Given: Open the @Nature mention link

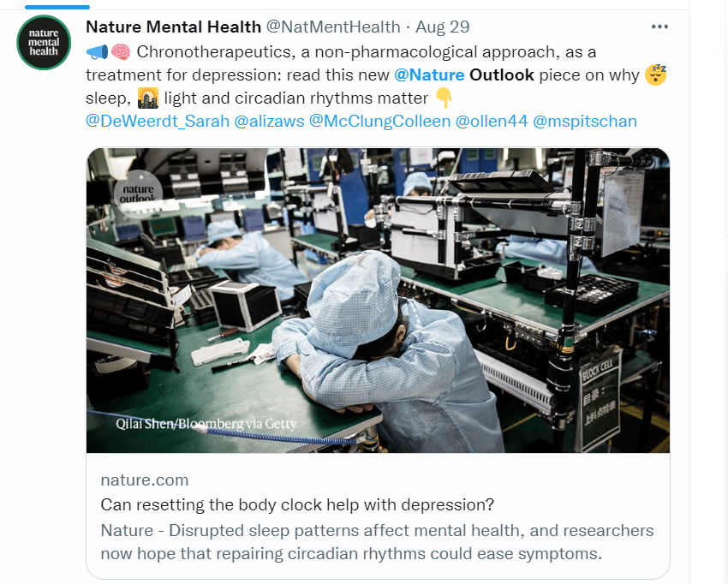Looking at the screenshot, I should pyautogui.click(x=429, y=74).
